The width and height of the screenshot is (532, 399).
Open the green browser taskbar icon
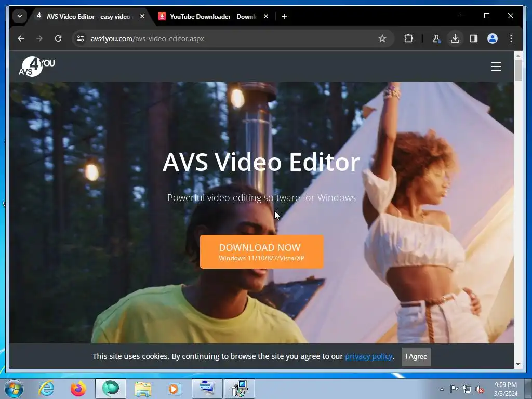click(x=111, y=389)
